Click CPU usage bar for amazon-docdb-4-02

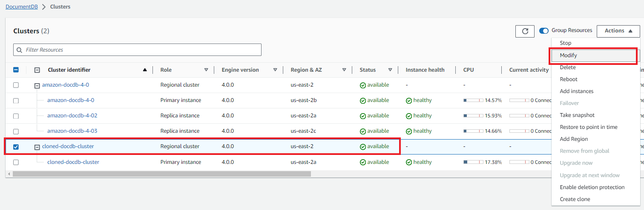point(473,116)
